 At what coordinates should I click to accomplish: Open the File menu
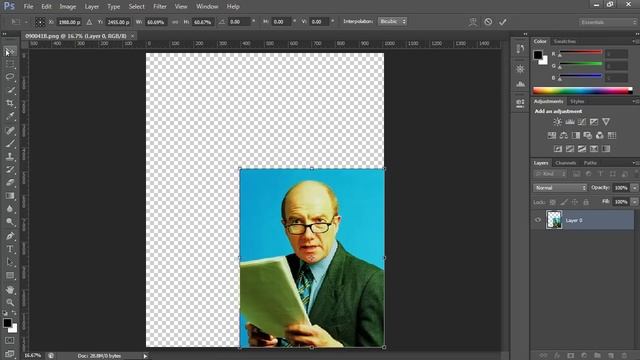29,7
